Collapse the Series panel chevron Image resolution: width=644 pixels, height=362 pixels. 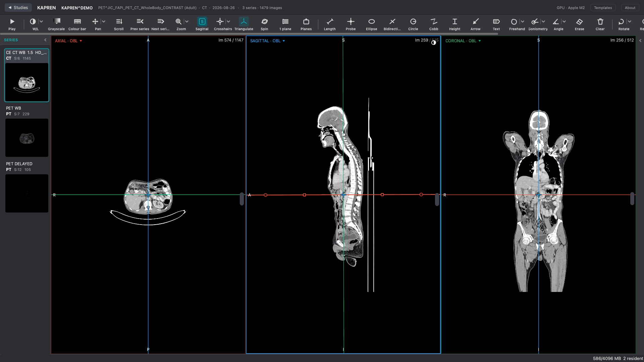coord(45,40)
